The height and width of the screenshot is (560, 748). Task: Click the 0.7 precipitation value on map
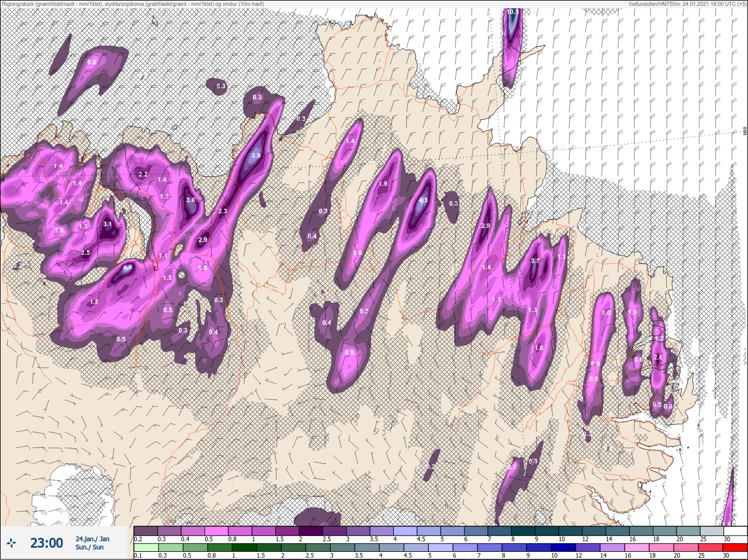coord(512,467)
